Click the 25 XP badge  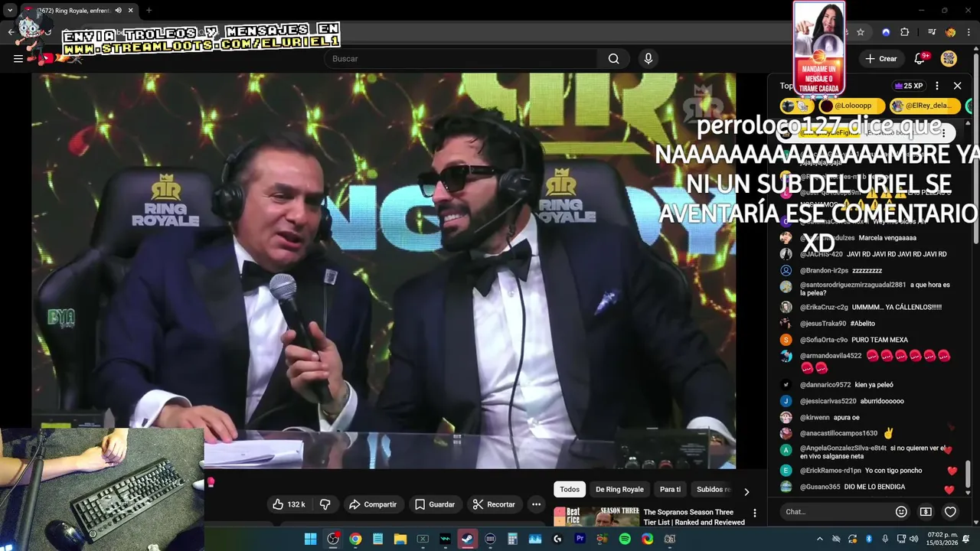point(909,86)
